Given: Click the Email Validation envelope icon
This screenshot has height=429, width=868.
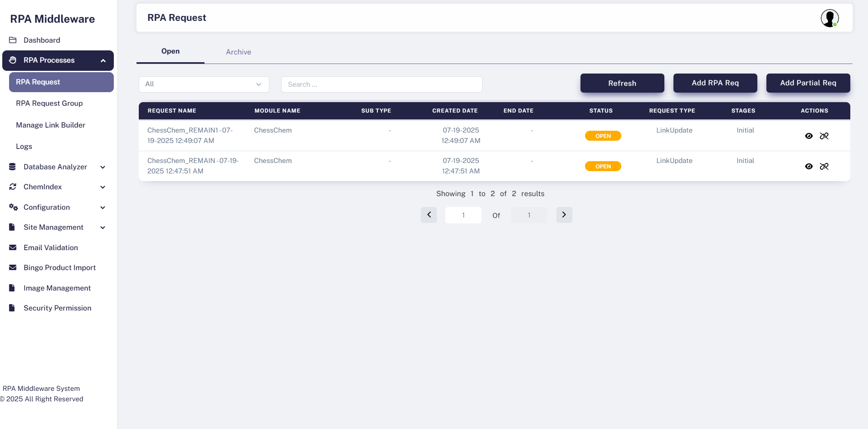Looking at the screenshot, I should click(13, 247).
